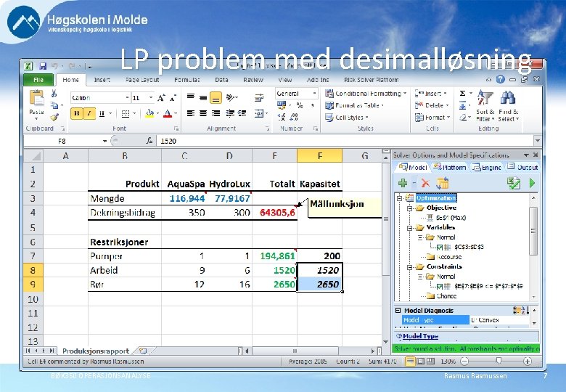Click the Sort & Filter funnel icon
This screenshot has width=566, height=392.
tap(485, 97)
